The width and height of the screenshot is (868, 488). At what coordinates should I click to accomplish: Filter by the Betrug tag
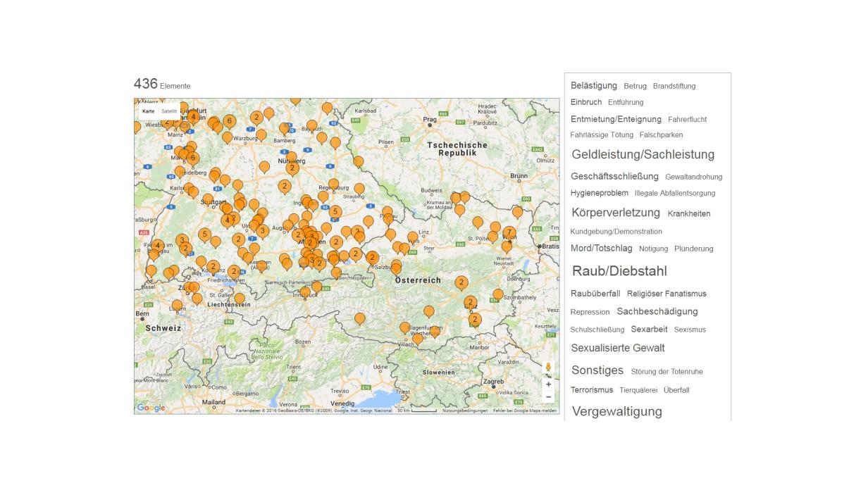(x=635, y=86)
